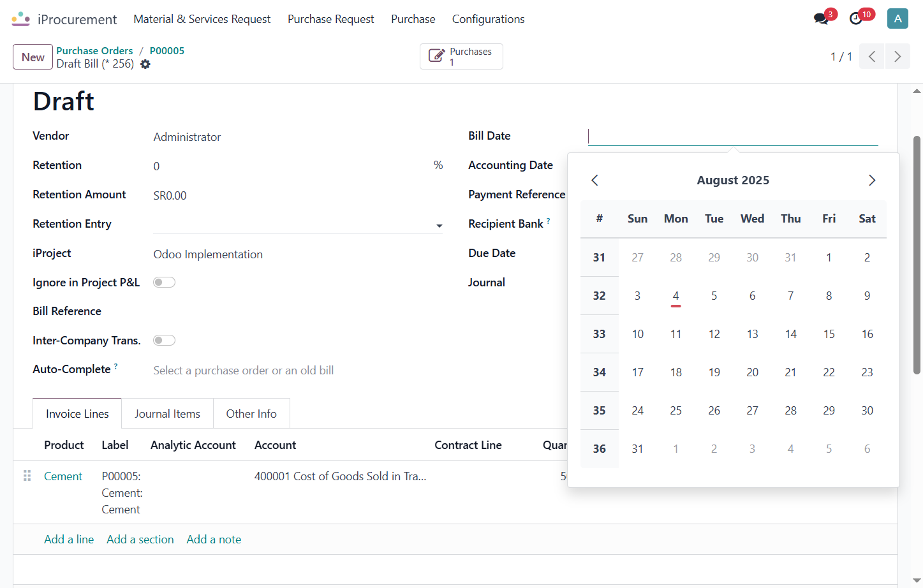Go to the previous record arrow
This screenshot has width=923, height=588.
point(872,57)
